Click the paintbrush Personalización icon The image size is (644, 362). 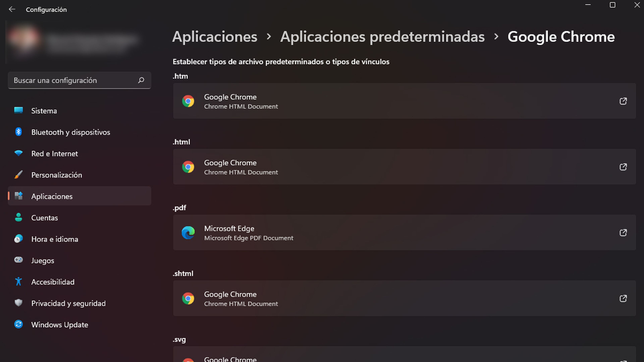tap(18, 175)
